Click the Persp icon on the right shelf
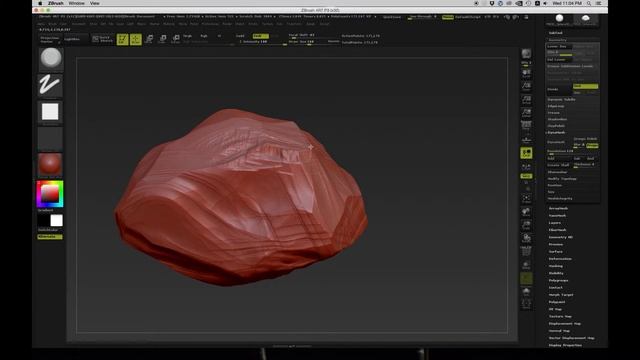 [x=526, y=125]
